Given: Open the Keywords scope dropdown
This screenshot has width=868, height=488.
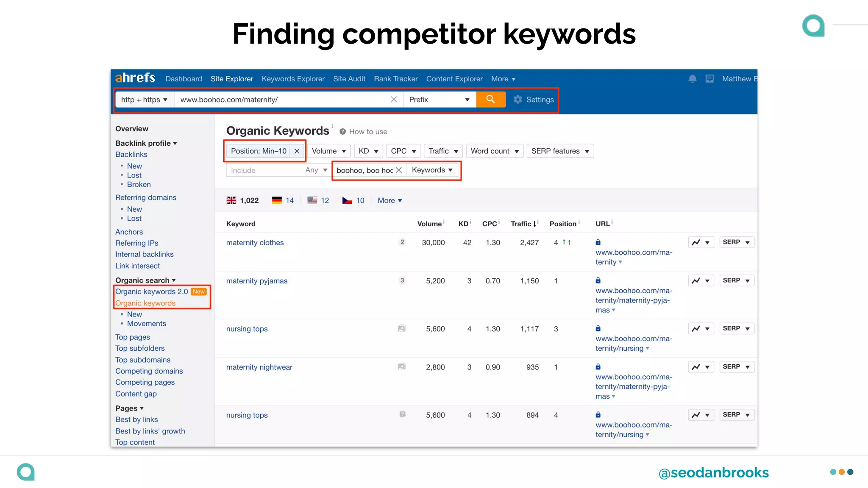Looking at the screenshot, I should pyautogui.click(x=432, y=170).
